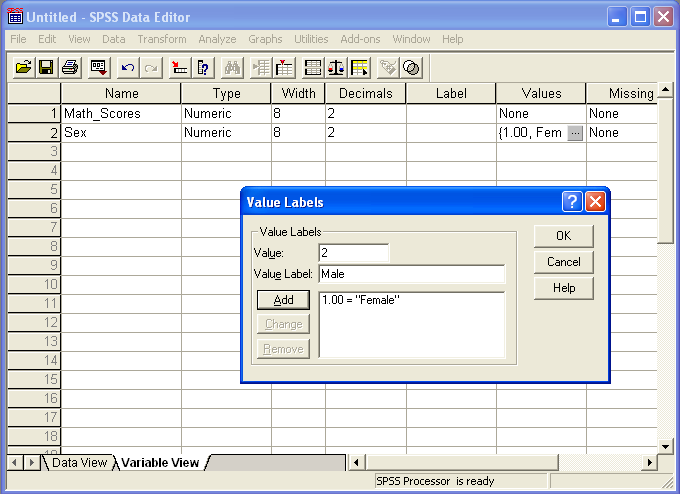Screen dimensions: 680x494
Task: Select the Variable View tab
Action: point(160,463)
